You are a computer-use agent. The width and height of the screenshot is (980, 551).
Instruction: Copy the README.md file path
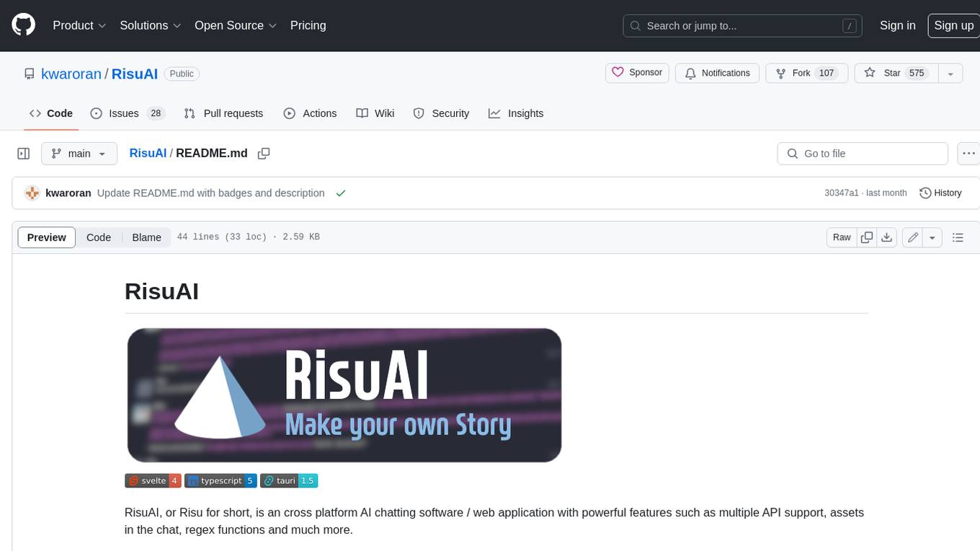tap(264, 154)
